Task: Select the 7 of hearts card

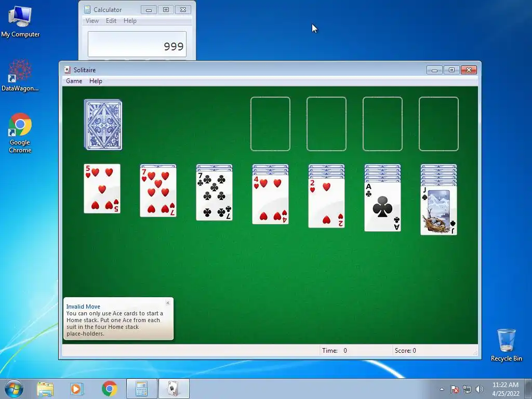Action: pyautogui.click(x=158, y=192)
